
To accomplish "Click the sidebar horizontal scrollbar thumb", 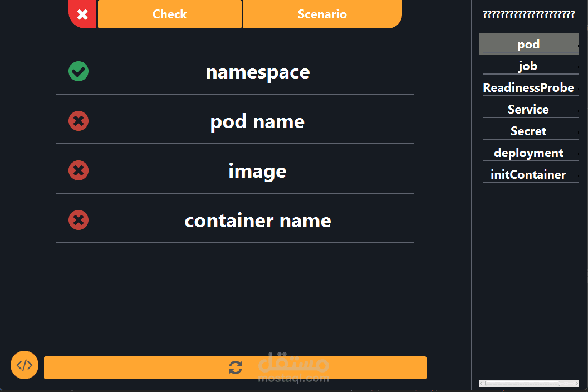I will (x=522, y=384).
